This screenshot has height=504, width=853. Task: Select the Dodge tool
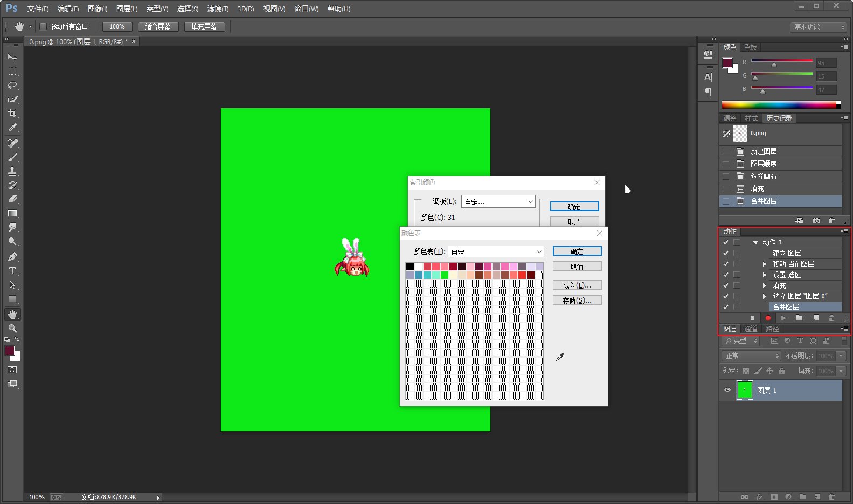pos(12,241)
